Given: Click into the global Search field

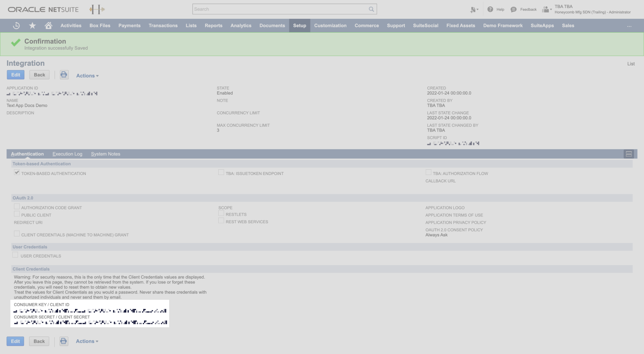Looking at the screenshot, I should (279, 9).
